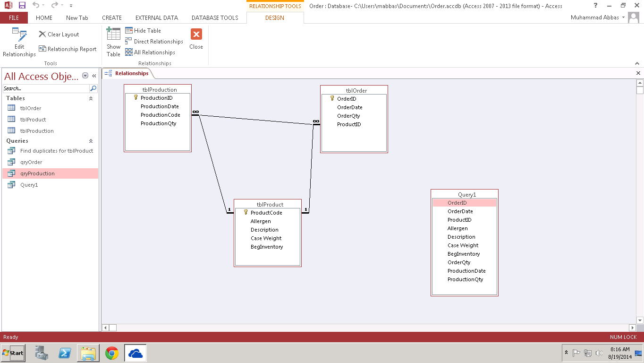Screen dimensions: 644x363
Task: Select tblProduction in the navigation pane
Action: pos(50,131)
